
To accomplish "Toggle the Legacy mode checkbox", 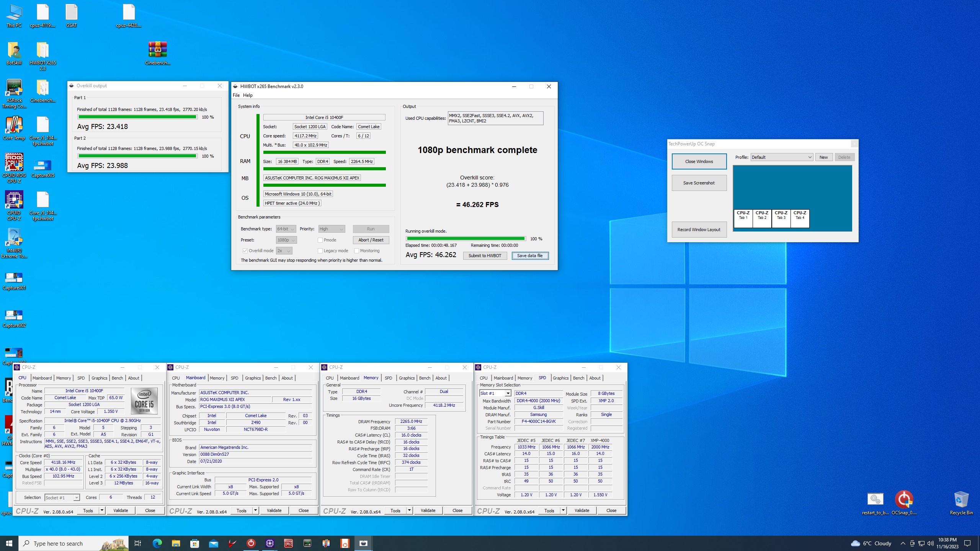I will pos(320,251).
